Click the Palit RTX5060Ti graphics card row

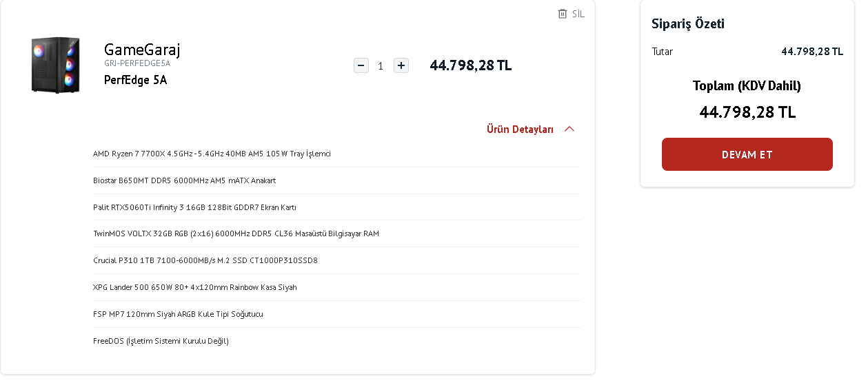coord(337,207)
